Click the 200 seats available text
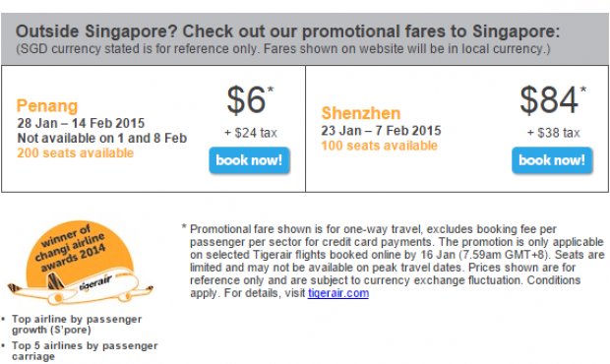 click(75, 152)
